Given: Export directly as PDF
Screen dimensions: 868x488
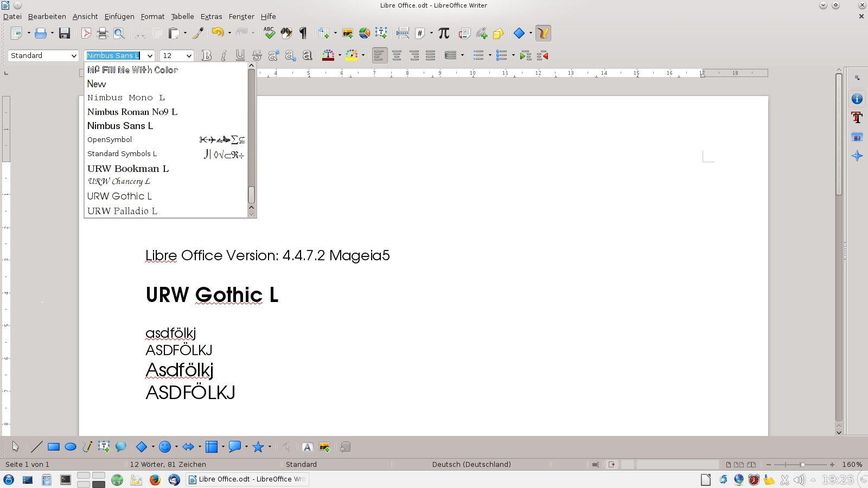Looking at the screenshot, I should [x=86, y=34].
